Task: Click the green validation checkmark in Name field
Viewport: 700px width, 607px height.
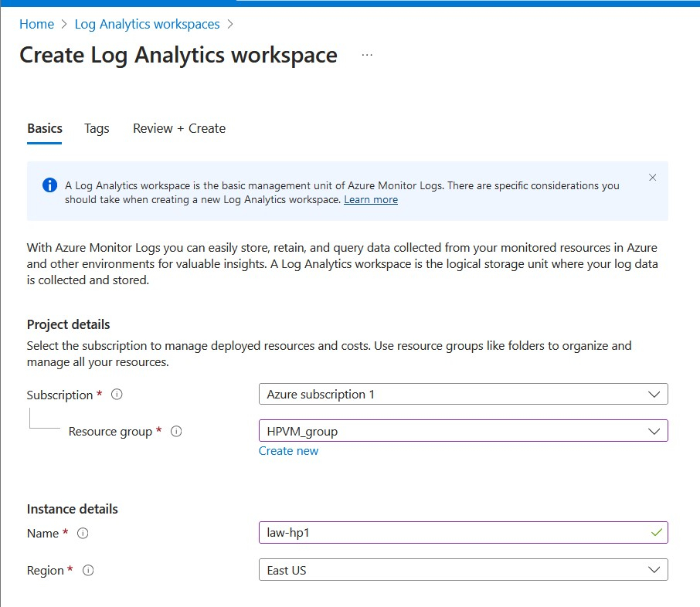Action: (x=656, y=533)
